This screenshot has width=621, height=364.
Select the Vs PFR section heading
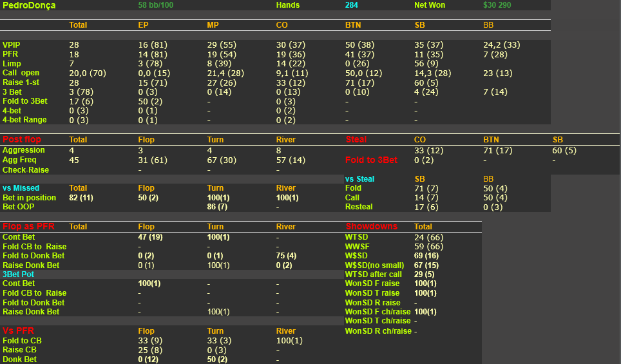tap(18, 330)
